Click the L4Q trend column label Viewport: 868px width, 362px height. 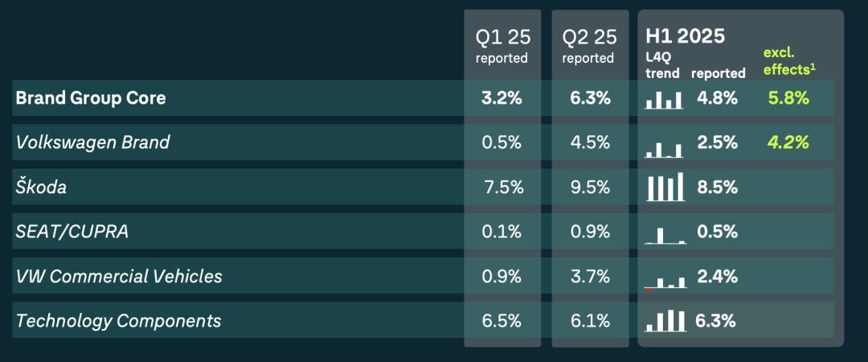click(663, 66)
